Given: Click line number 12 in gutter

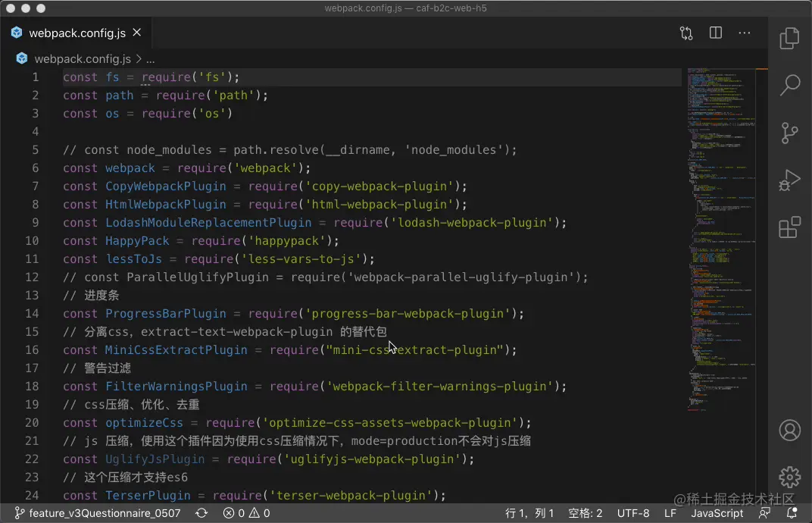Looking at the screenshot, I should click(32, 277).
